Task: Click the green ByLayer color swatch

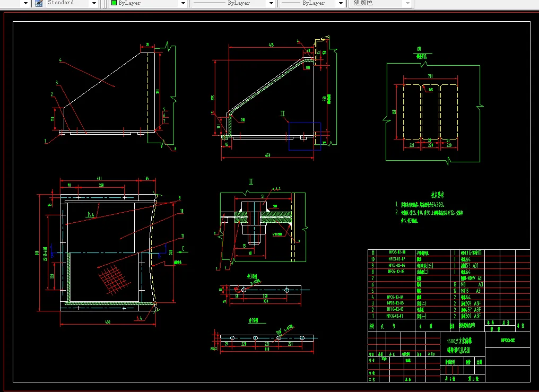Action: [x=114, y=3]
